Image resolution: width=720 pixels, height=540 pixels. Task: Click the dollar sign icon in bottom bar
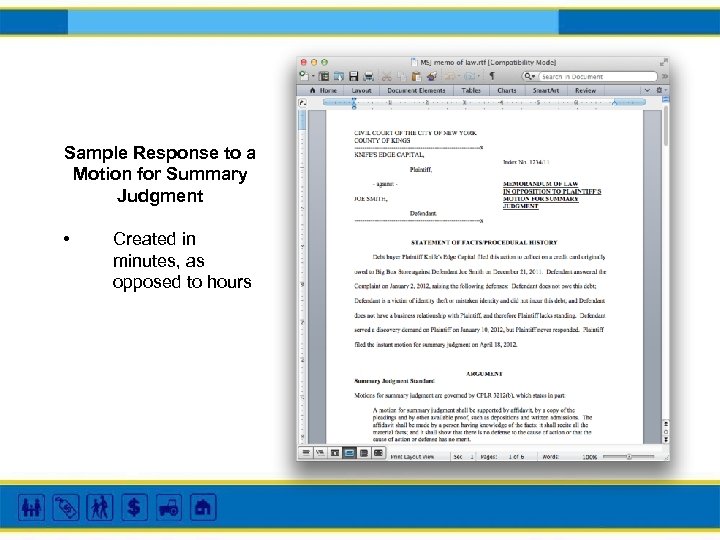(x=134, y=507)
